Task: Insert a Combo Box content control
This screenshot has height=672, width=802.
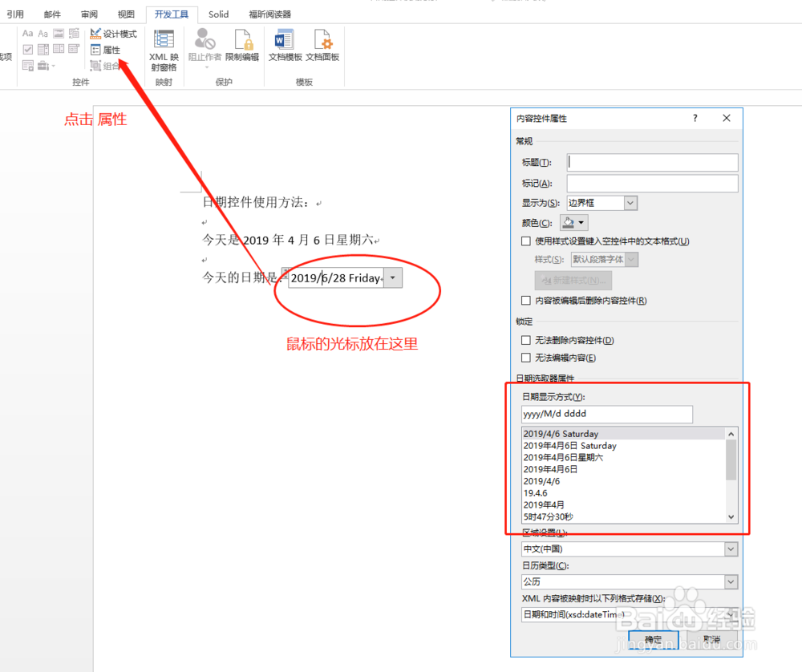Action: [x=43, y=50]
